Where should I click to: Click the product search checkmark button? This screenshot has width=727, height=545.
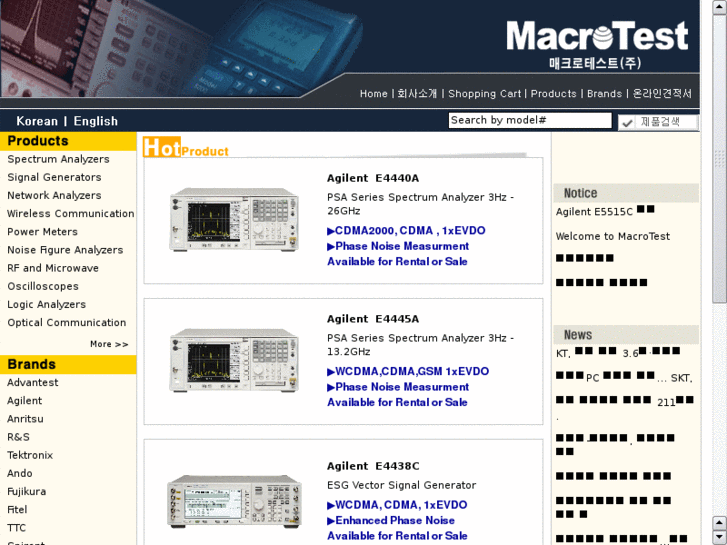[658, 122]
